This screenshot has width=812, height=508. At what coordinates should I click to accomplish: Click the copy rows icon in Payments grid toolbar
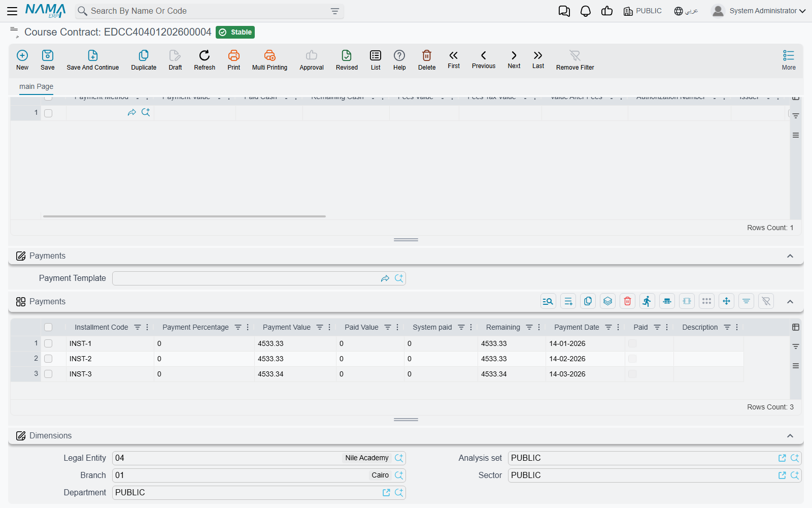click(588, 301)
